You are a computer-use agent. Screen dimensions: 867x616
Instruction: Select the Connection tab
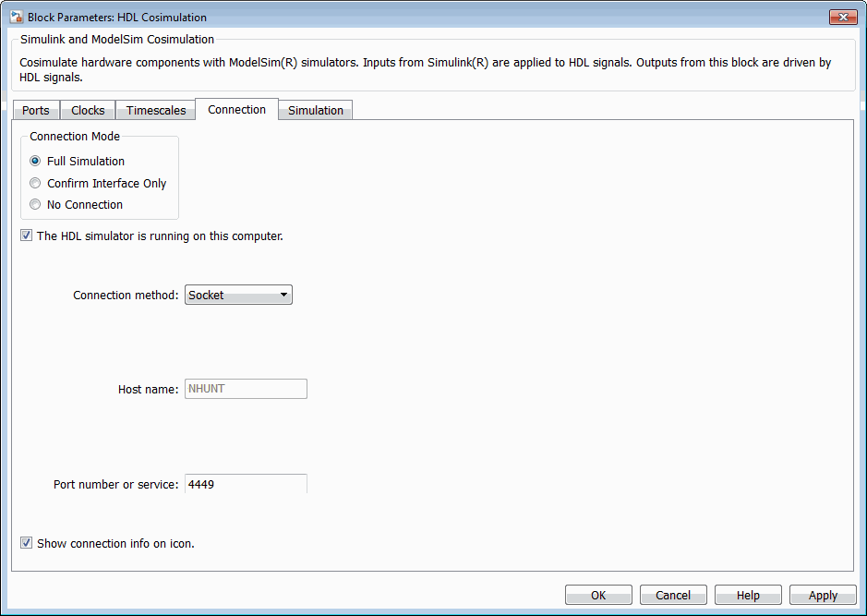pyautogui.click(x=236, y=110)
